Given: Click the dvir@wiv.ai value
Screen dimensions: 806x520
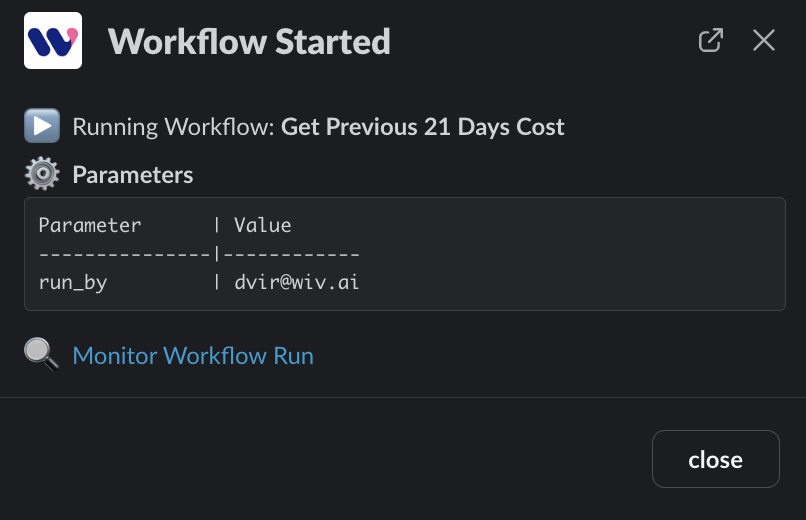Looking at the screenshot, I should [x=296, y=283].
